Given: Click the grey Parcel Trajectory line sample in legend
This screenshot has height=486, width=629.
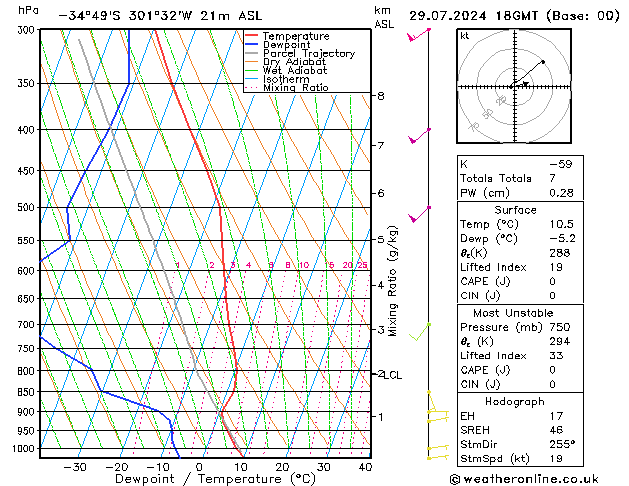Looking at the screenshot, I should coord(252,53).
